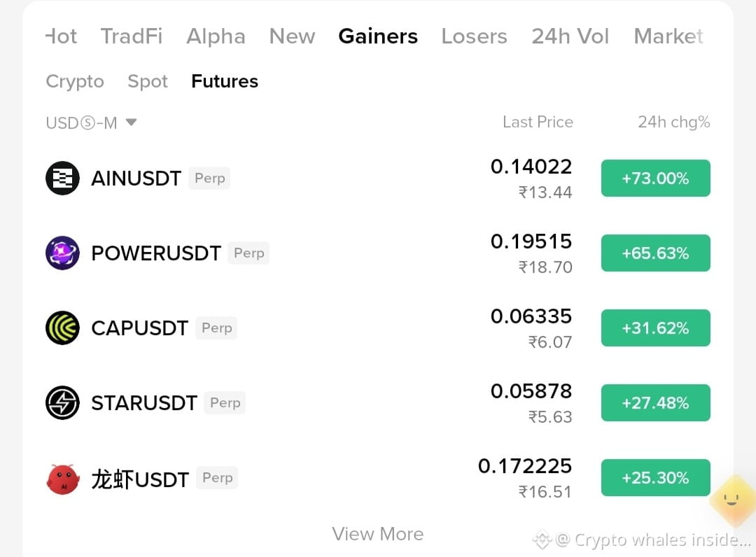Tap the POWERUSDT purple planet icon
The image size is (756, 557).
tap(62, 253)
